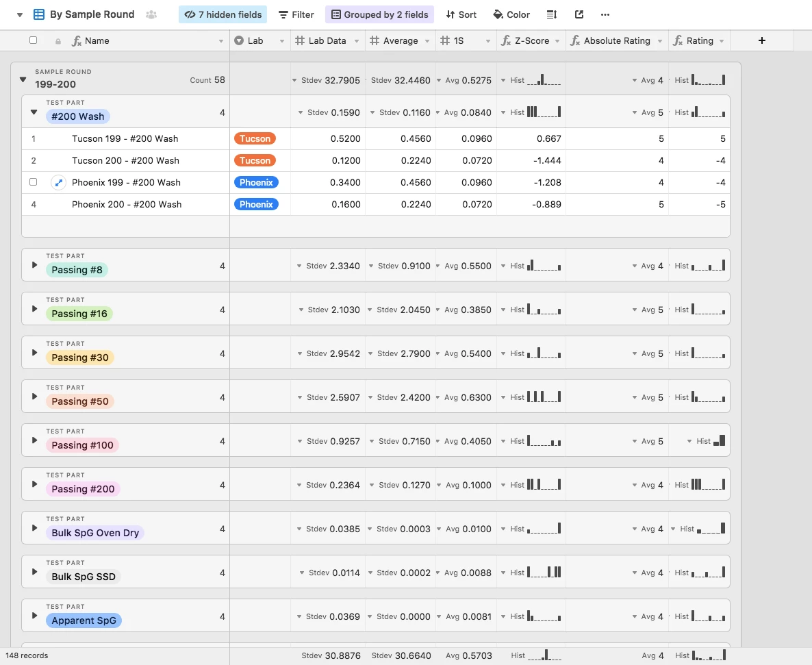Click the Z-Score value -0.889

click(547, 204)
